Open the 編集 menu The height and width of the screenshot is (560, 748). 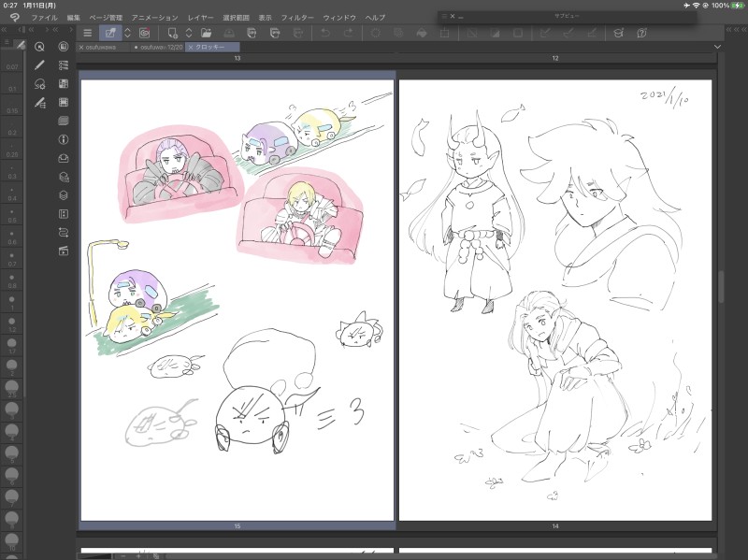[74, 18]
